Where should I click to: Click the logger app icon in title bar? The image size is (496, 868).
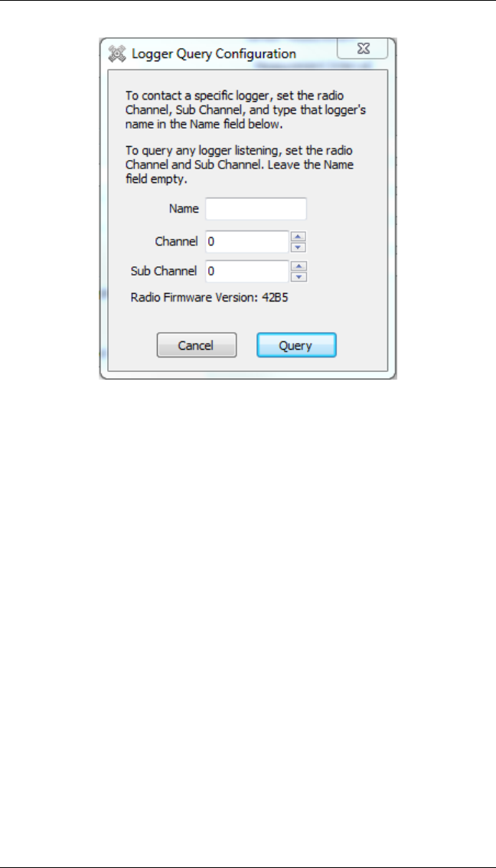pyautogui.click(x=117, y=54)
